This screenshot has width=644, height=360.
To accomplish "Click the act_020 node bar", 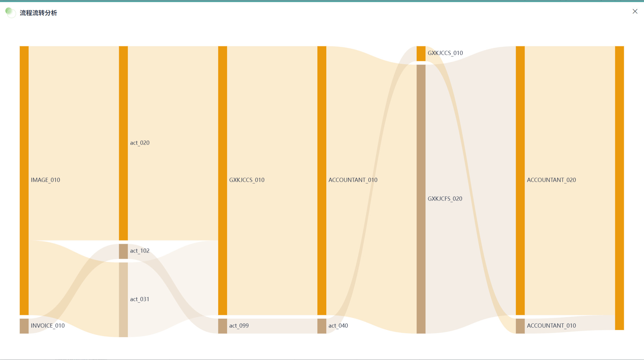I will (x=123, y=143).
